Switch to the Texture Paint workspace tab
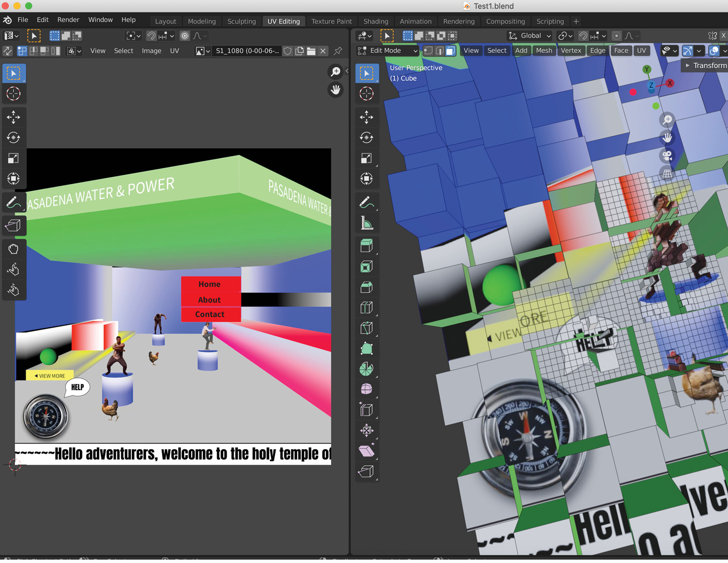This screenshot has height=563, width=728. (331, 21)
